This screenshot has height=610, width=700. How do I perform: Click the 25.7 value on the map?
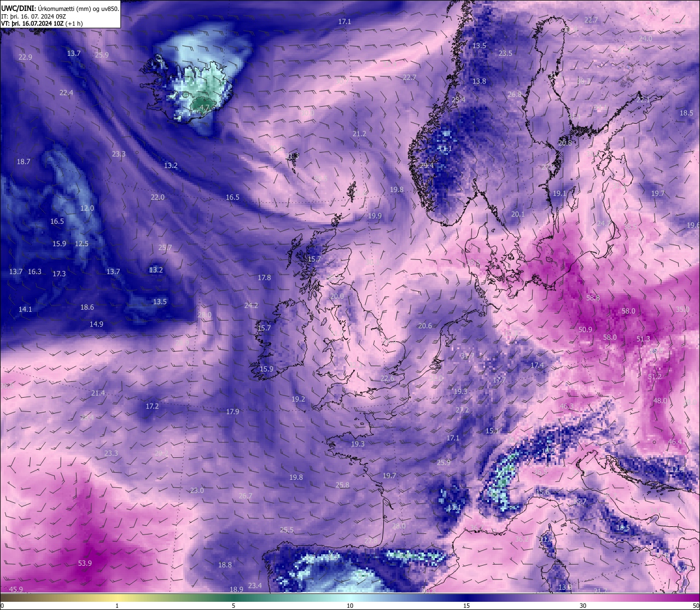pos(165,247)
